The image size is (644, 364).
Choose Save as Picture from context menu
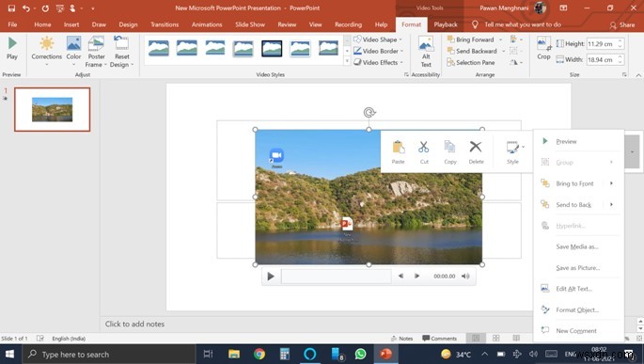pos(578,268)
